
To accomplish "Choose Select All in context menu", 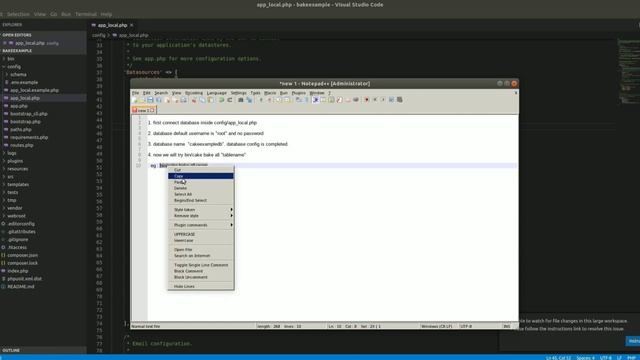I will click(x=201, y=194).
